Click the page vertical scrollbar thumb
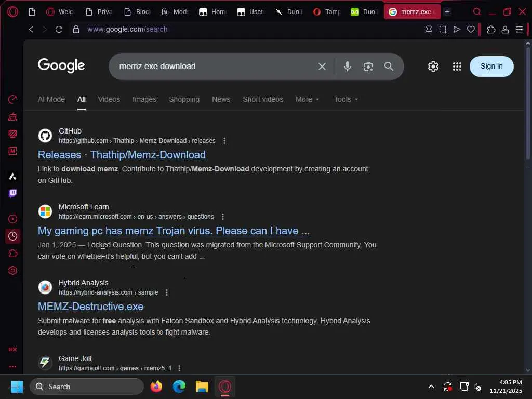Image resolution: width=532 pixels, height=399 pixels. 528,103
